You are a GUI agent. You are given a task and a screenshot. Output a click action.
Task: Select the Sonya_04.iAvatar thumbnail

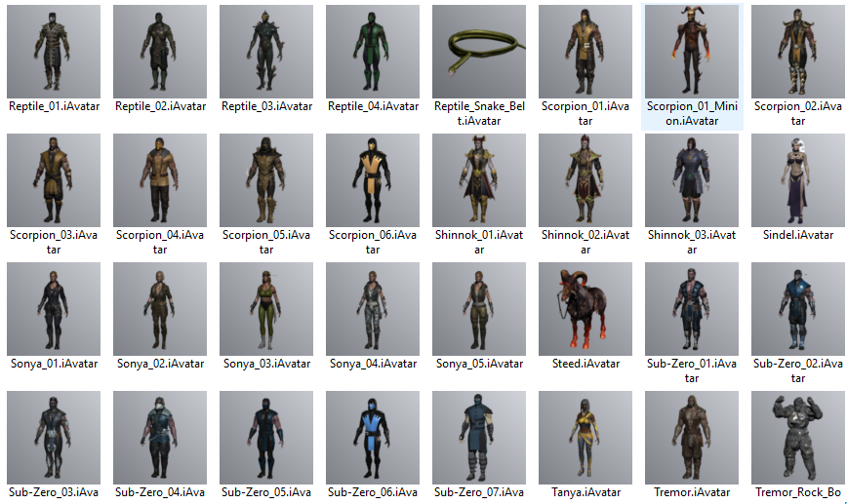pos(373,309)
